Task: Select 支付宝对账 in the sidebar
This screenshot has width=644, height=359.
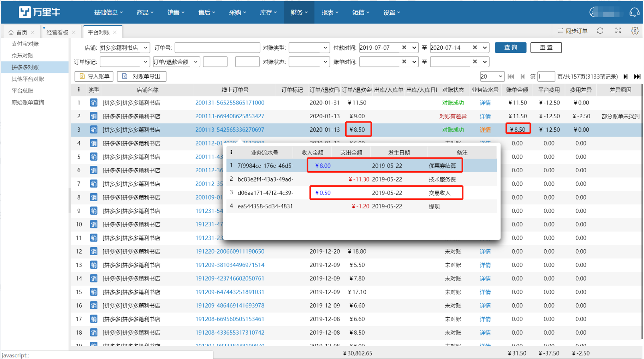Action: 25,44
